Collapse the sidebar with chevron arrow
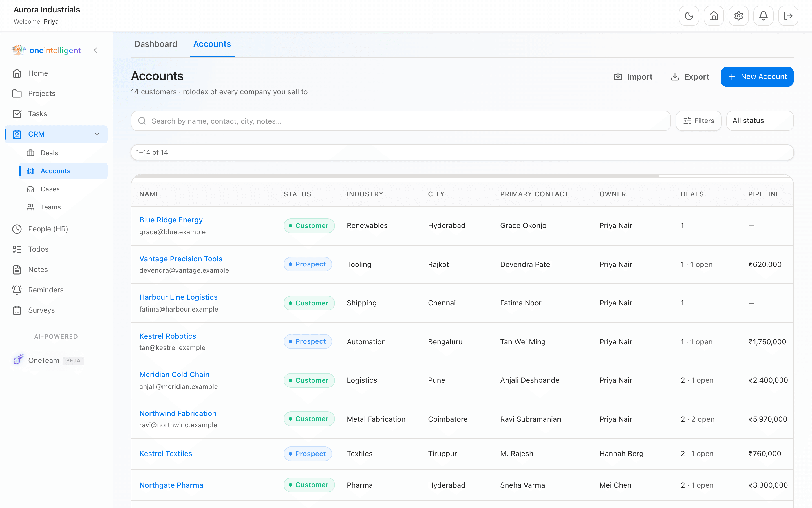 (96, 51)
